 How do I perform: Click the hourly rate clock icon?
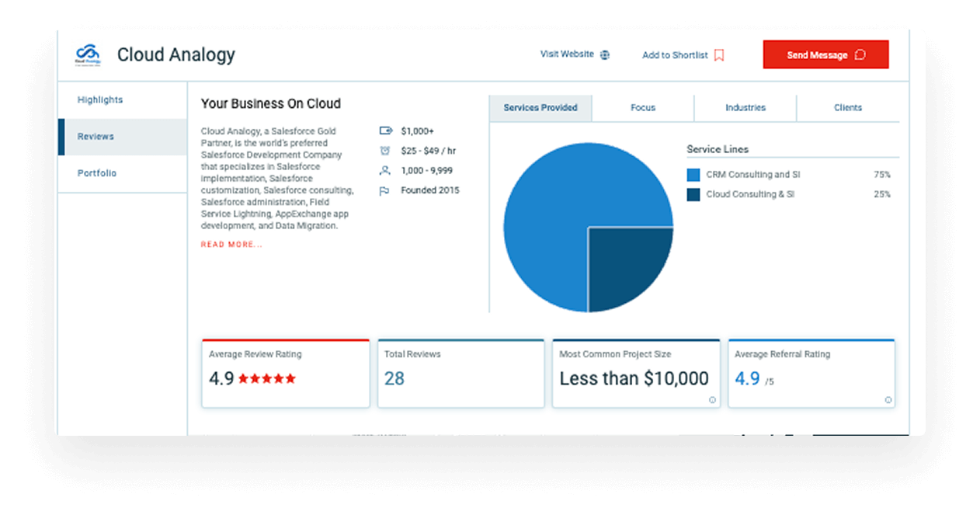(385, 151)
